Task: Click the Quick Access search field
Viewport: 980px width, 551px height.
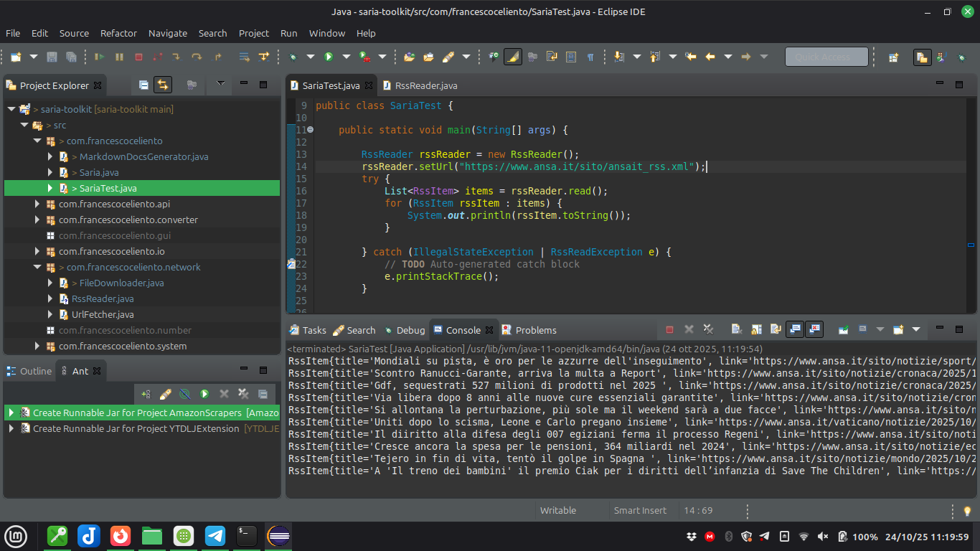Action: pos(826,57)
